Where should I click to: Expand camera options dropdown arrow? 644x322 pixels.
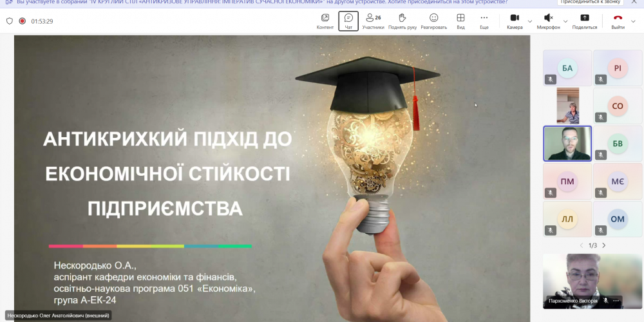(530, 21)
